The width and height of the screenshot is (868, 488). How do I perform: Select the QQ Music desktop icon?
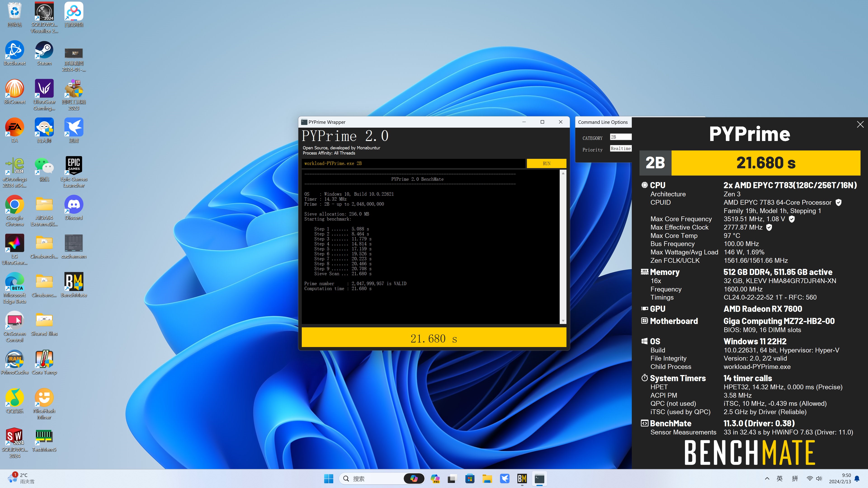[x=14, y=401]
